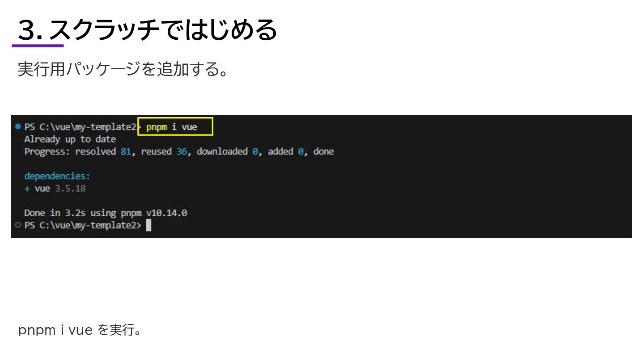Click the slide title "3. スクラッチではじめる"

tap(148, 30)
